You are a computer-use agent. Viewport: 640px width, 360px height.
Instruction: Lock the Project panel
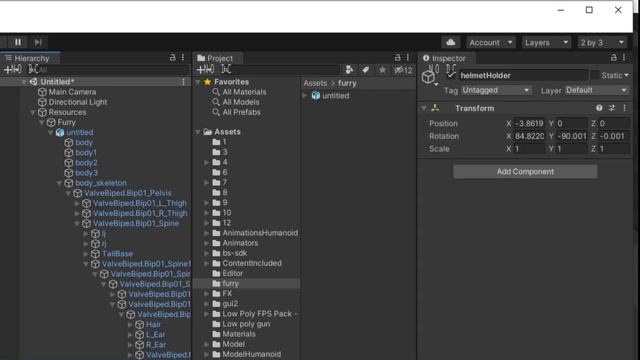click(398, 58)
